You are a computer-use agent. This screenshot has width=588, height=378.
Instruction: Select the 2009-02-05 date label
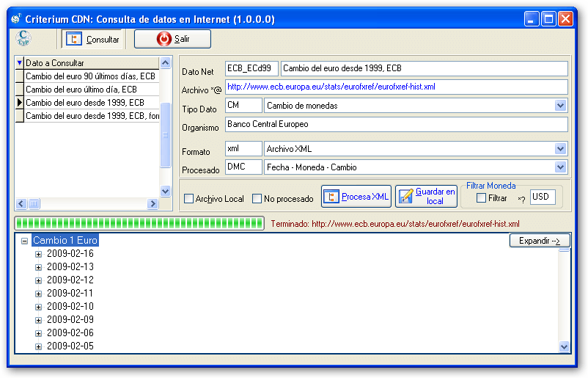coord(70,346)
